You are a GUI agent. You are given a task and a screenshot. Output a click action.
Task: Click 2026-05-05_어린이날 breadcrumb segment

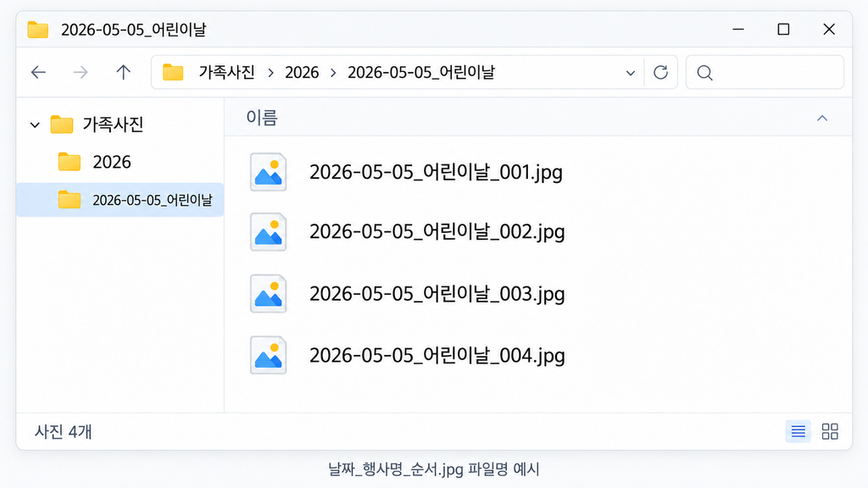tap(421, 72)
